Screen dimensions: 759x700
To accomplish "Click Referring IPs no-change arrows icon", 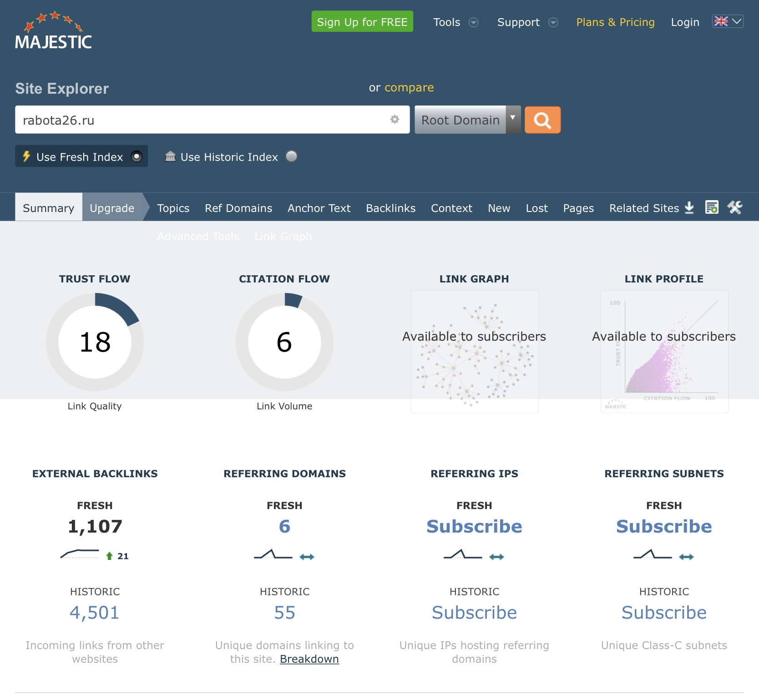I will click(x=497, y=557).
